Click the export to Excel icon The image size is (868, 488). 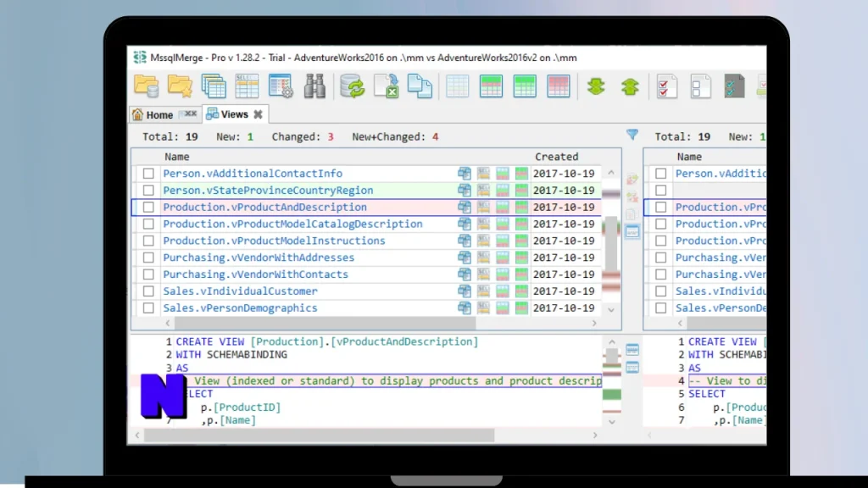pos(387,86)
